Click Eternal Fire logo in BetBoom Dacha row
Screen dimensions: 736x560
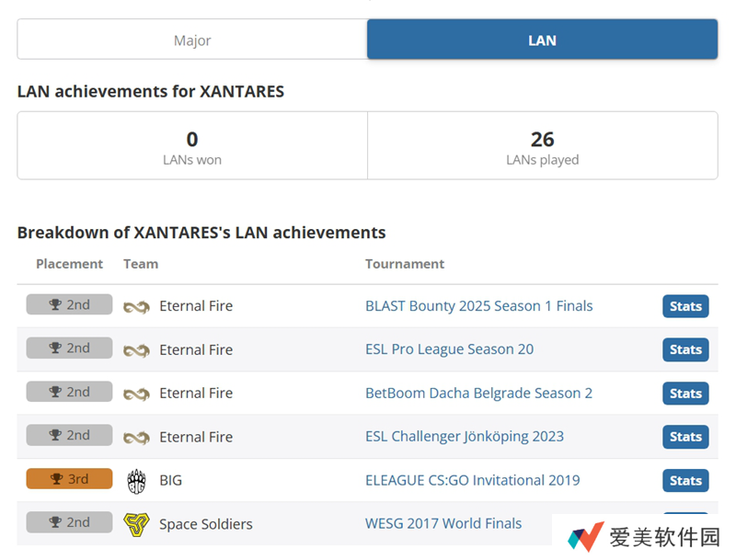click(x=136, y=394)
